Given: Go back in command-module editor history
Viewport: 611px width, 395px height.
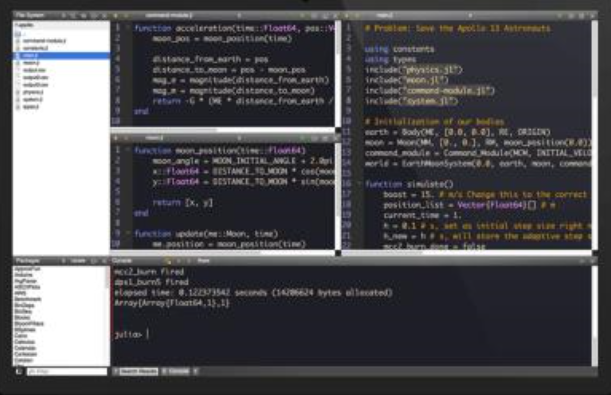Looking at the screenshot, I should click(x=115, y=16).
